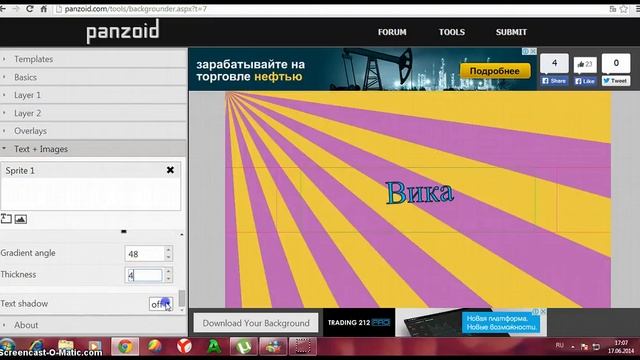Click the RU language indicator
640x360 pixels.
tap(560, 345)
